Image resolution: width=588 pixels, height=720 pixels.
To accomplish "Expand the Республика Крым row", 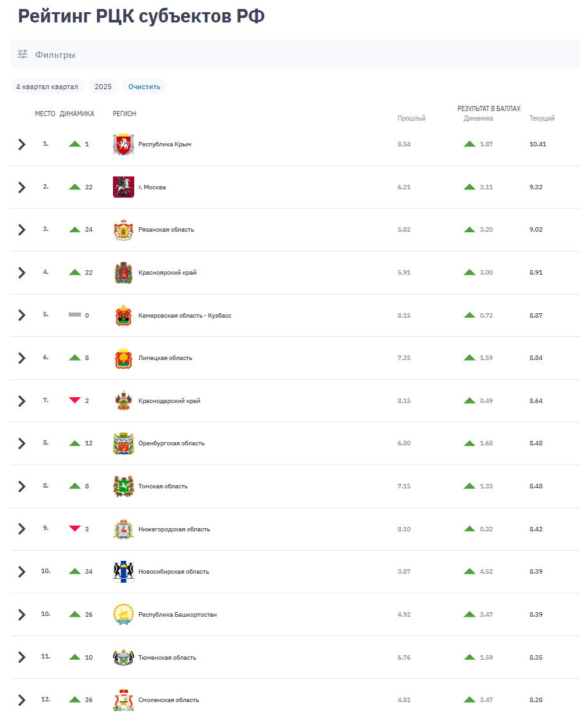I will [22, 144].
